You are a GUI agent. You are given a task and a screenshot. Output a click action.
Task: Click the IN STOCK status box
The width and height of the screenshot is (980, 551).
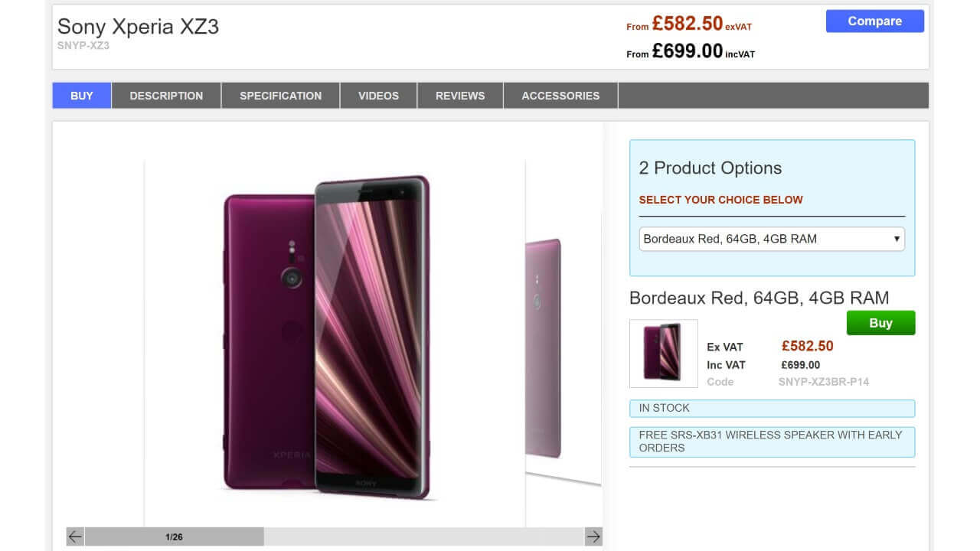(x=772, y=408)
